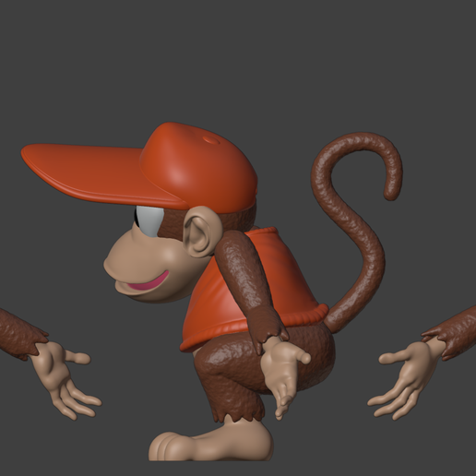Image resolution: width=476 pixels, height=476 pixels.
Task: Select the monkey's white eye
Action: click(149, 221)
